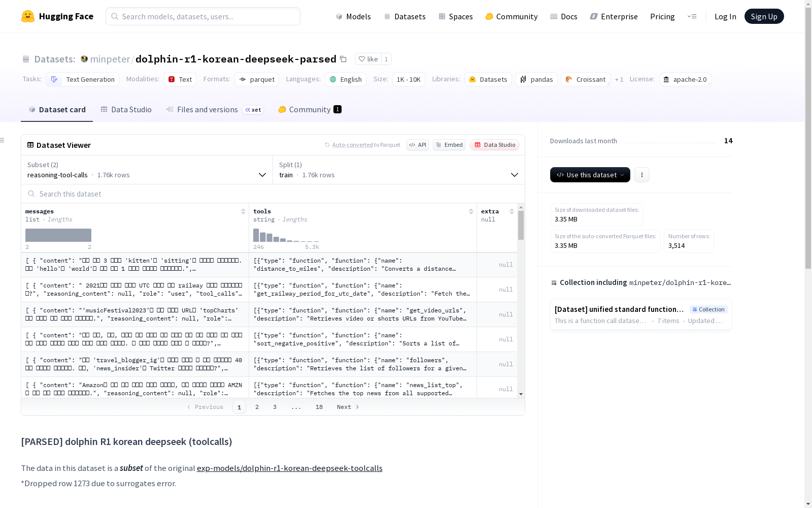Viewport: 812px width, 508px height.
Task: Go to page 2 of the viewer
Action: coord(257,407)
